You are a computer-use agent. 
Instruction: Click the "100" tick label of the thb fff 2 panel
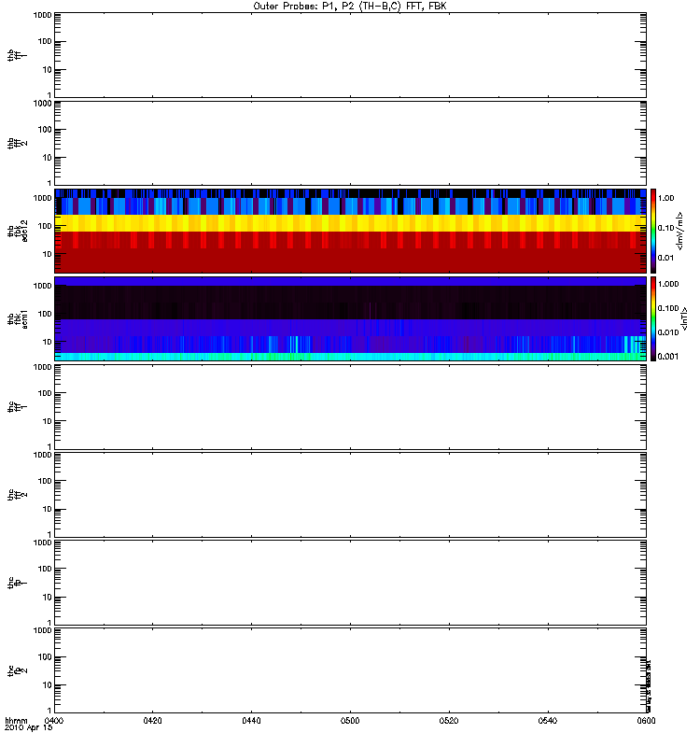45,130
